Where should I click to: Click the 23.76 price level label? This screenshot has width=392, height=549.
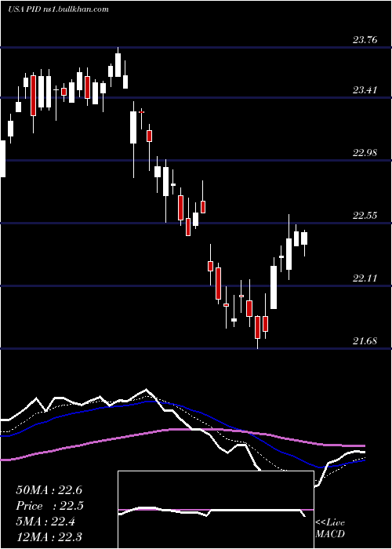point(365,39)
